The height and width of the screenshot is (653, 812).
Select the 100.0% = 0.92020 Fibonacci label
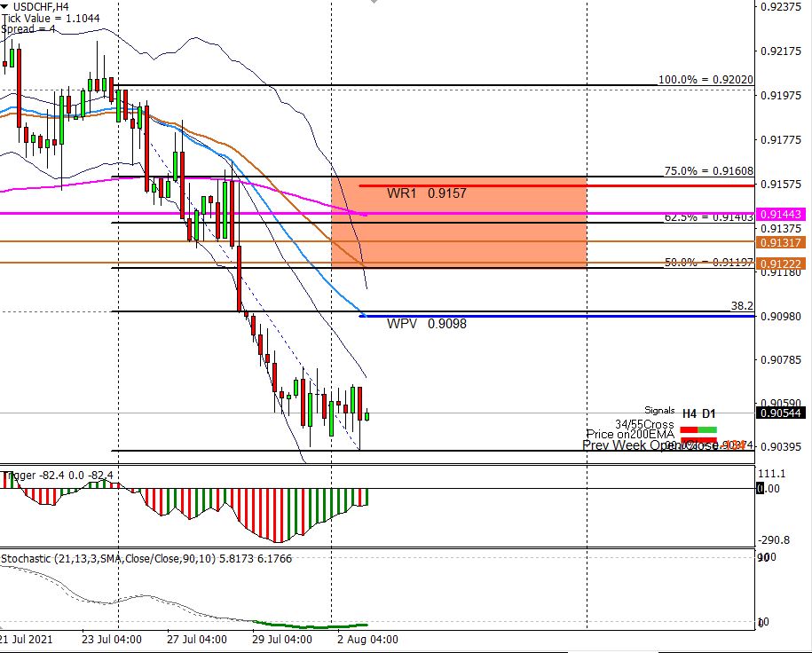click(706, 80)
